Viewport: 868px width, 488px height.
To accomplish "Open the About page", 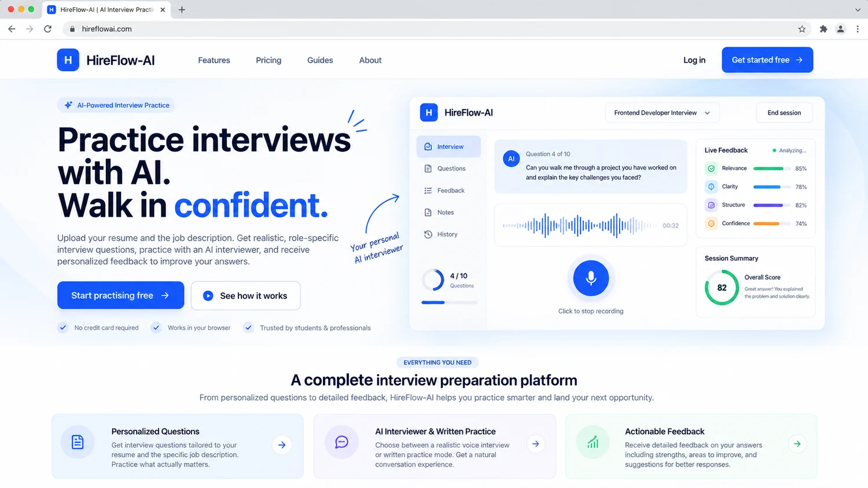I will tap(370, 60).
